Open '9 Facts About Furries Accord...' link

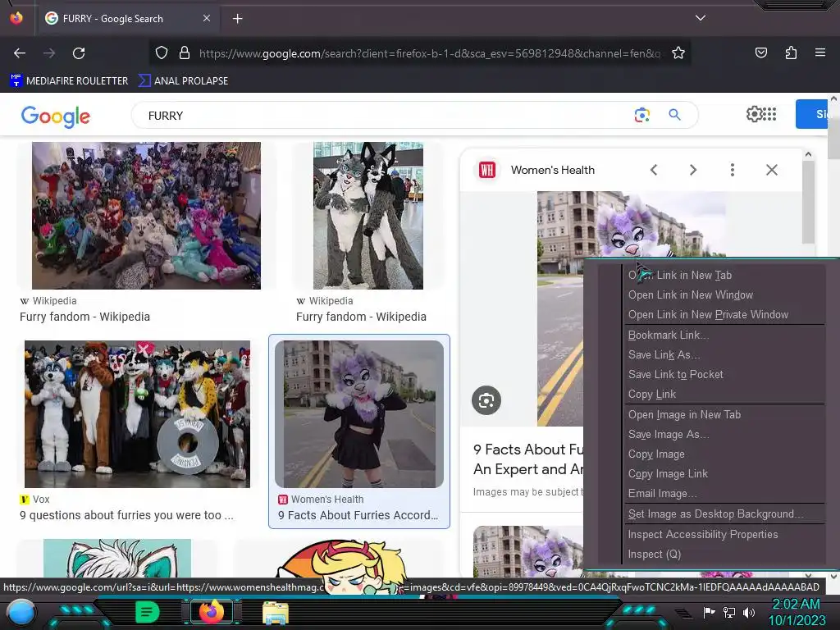[x=358, y=515]
